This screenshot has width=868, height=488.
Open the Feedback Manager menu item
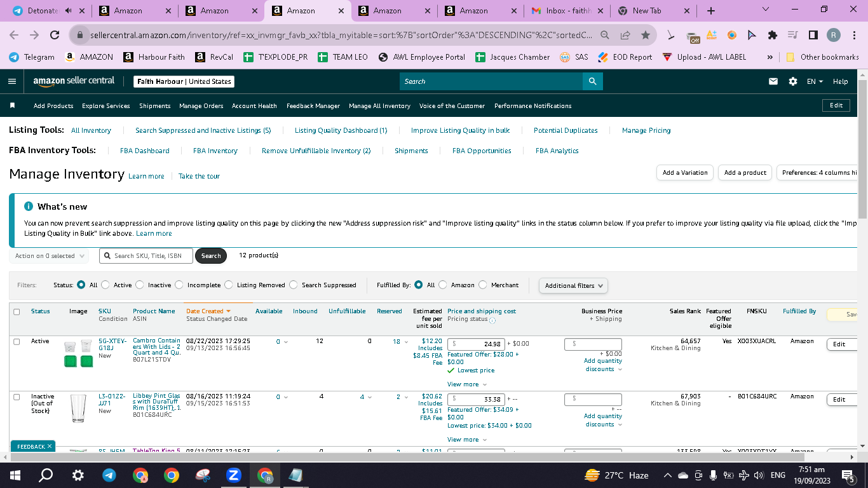[313, 105]
